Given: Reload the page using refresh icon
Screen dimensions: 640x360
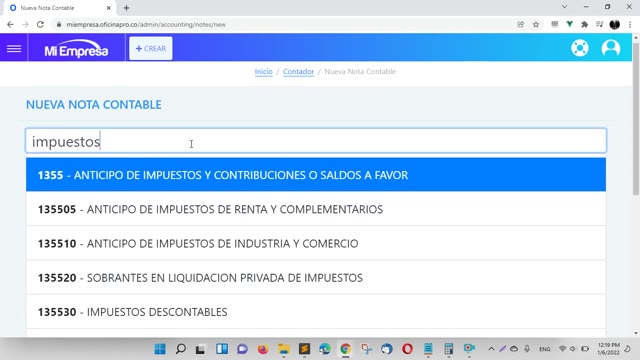Looking at the screenshot, I should [40, 24].
